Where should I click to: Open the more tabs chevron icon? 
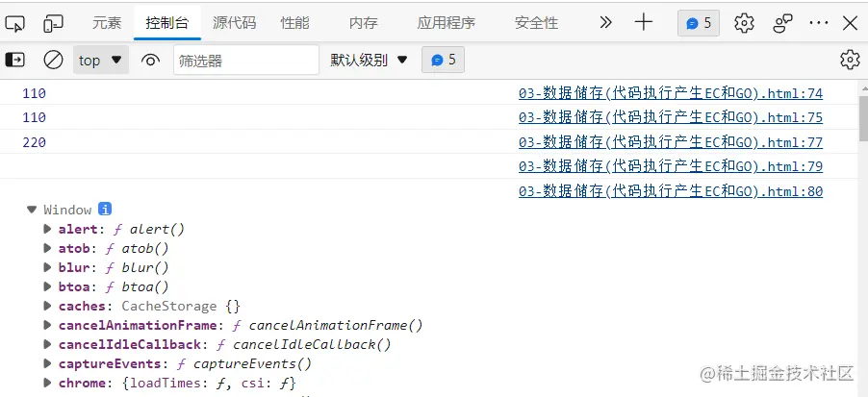[x=605, y=22]
